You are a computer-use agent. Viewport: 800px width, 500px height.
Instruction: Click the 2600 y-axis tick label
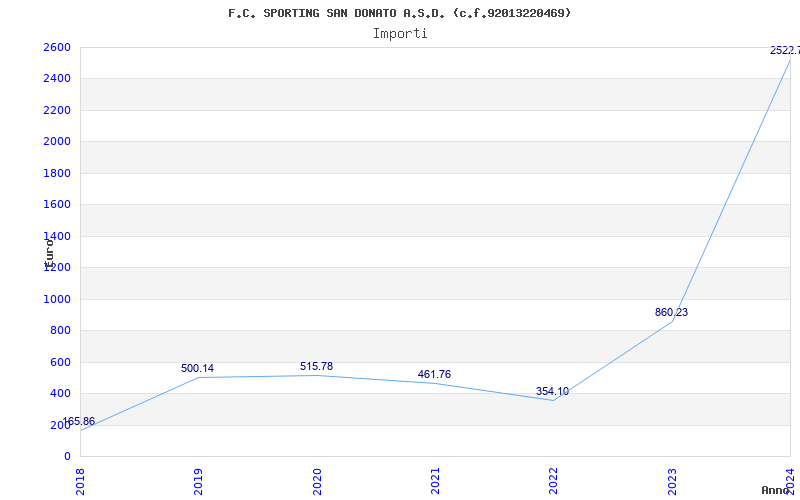click(x=57, y=47)
